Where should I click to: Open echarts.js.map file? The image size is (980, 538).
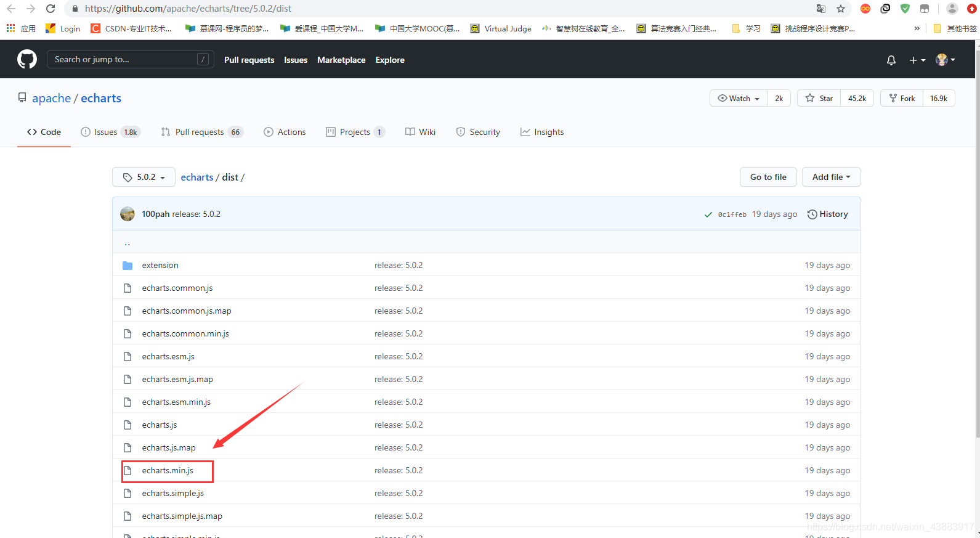click(169, 447)
